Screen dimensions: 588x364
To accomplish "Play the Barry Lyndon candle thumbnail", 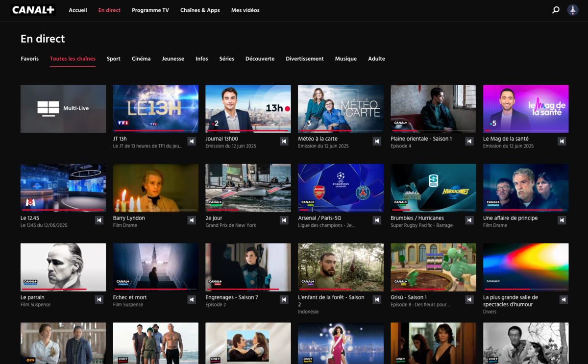I will point(156,188).
